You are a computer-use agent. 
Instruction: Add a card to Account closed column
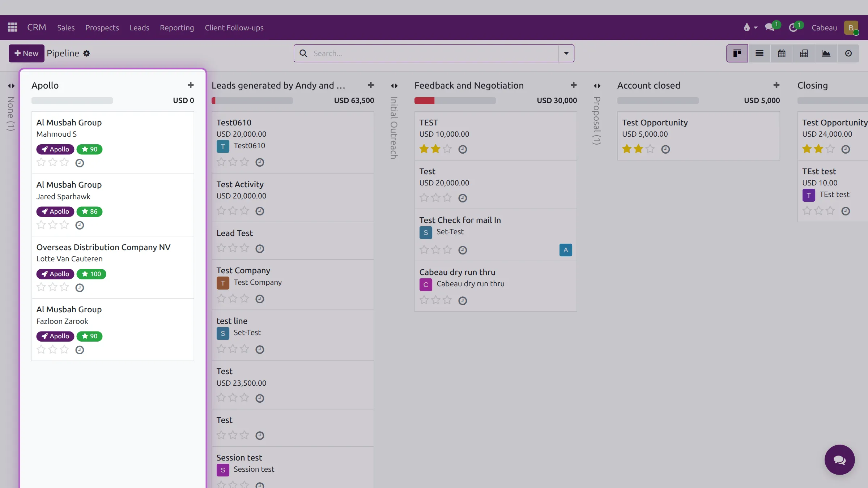click(x=776, y=85)
